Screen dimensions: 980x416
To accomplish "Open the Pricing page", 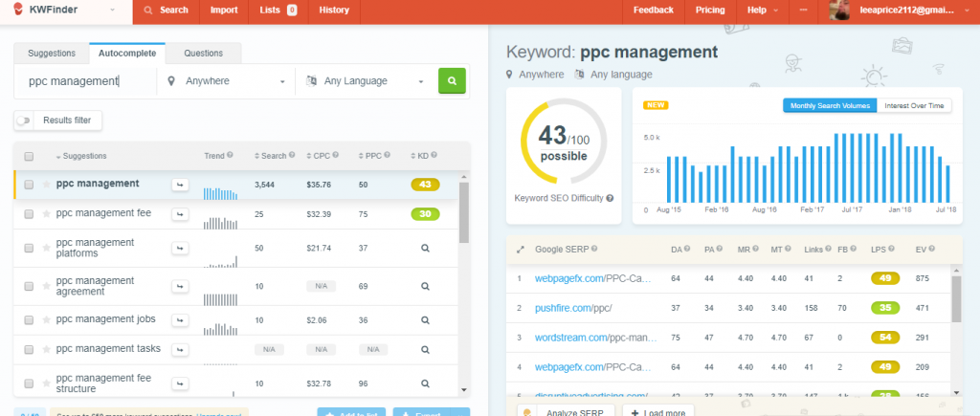I will point(711,10).
